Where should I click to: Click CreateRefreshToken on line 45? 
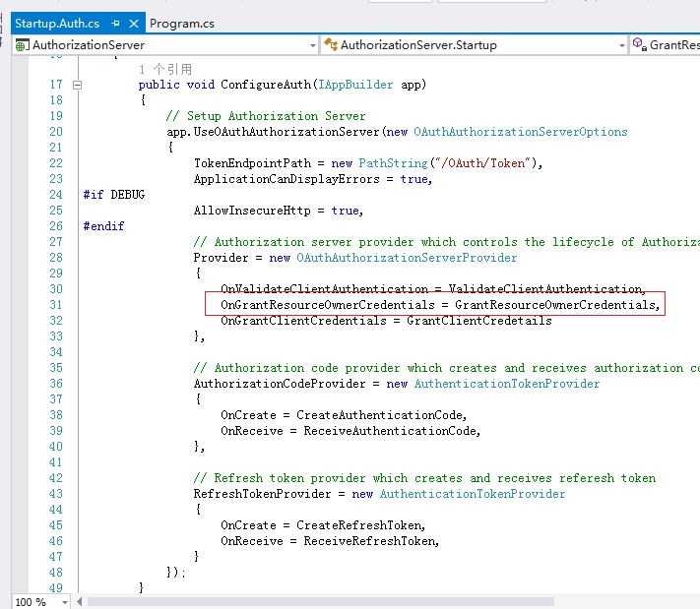pyautogui.click(x=358, y=525)
